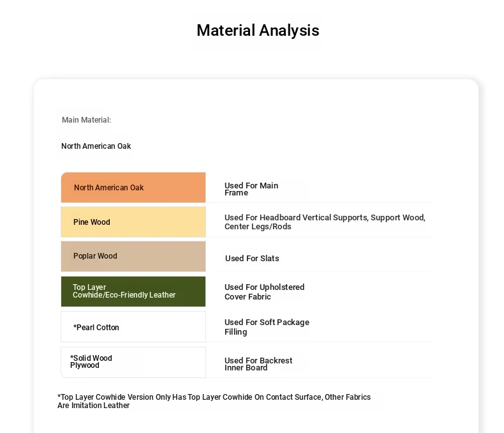The height and width of the screenshot is (433, 504).
Task: Select the Main Material label
Action: (x=87, y=120)
